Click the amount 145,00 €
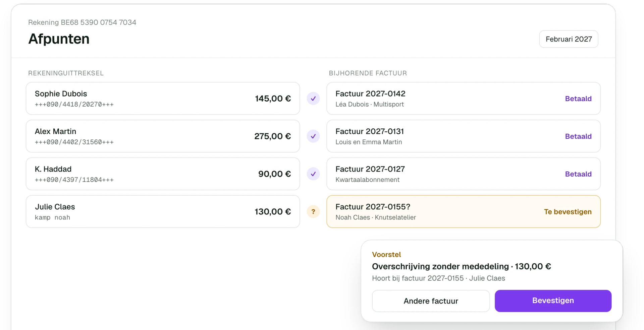Image resolution: width=644 pixels, height=330 pixels. click(273, 98)
